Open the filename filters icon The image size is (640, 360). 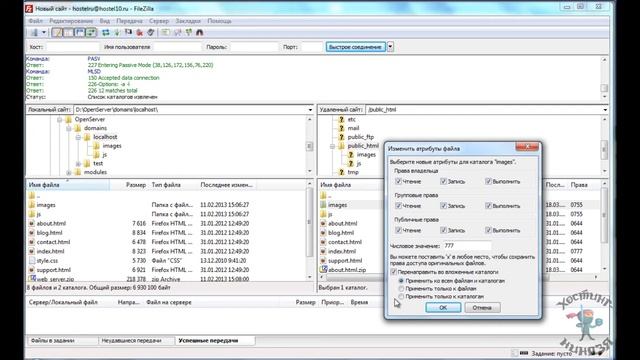pos(165,33)
